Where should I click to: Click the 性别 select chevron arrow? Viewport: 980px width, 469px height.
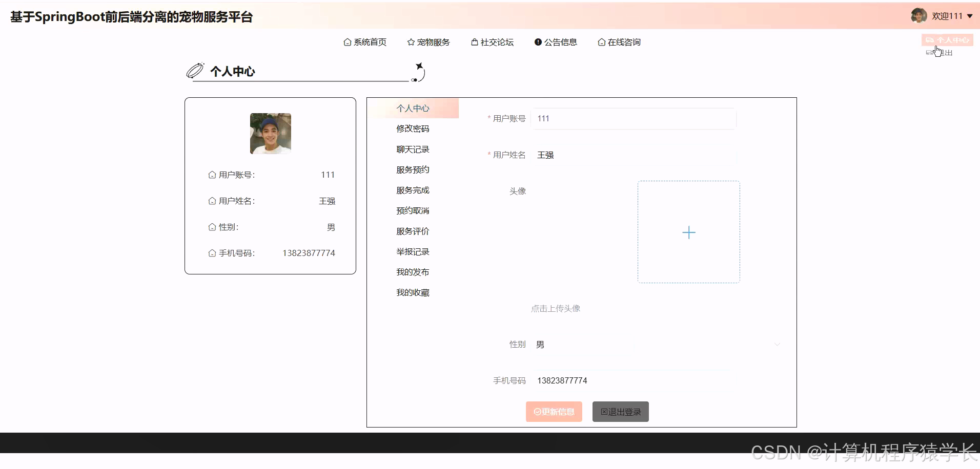[777, 345]
